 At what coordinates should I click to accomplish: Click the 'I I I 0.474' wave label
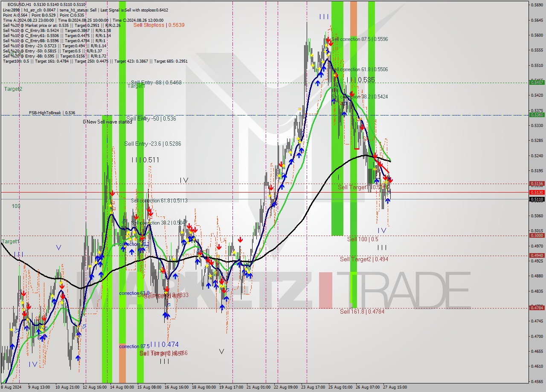pos(164,344)
